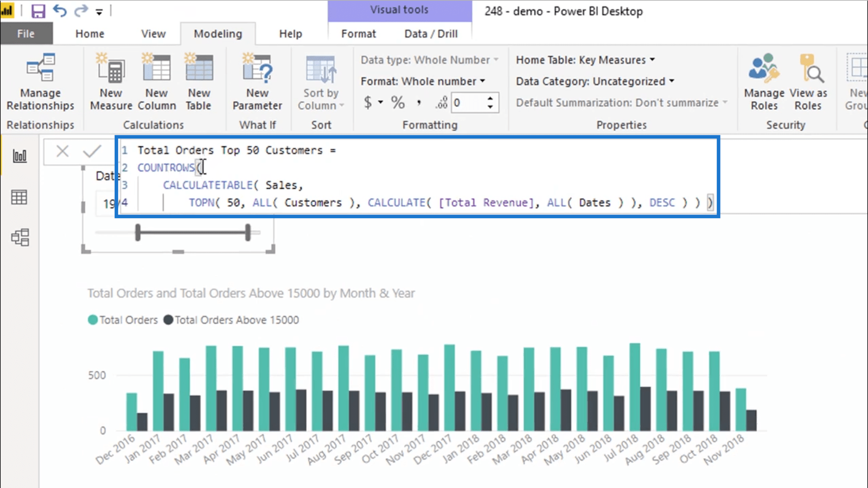The width and height of the screenshot is (868, 488).
Task: Expand the Data Category Uncategorized dropdown
Action: (595, 81)
